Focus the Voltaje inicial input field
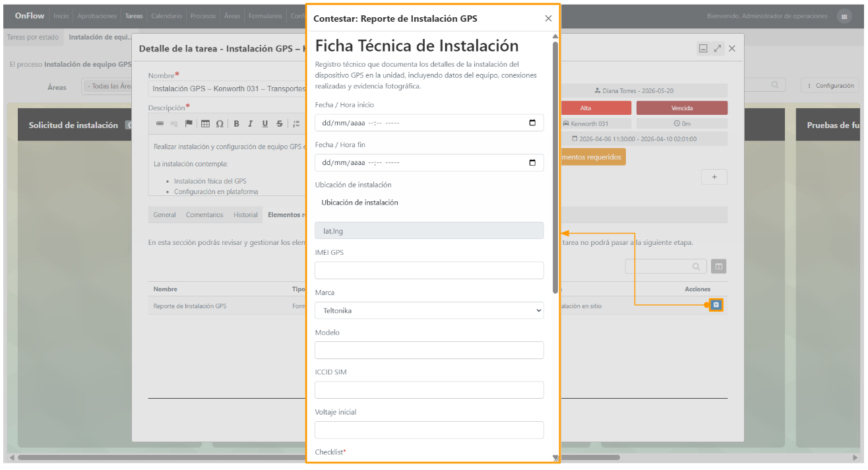The width and height of the screenshot is (868, 470). [x=429, y=430]
